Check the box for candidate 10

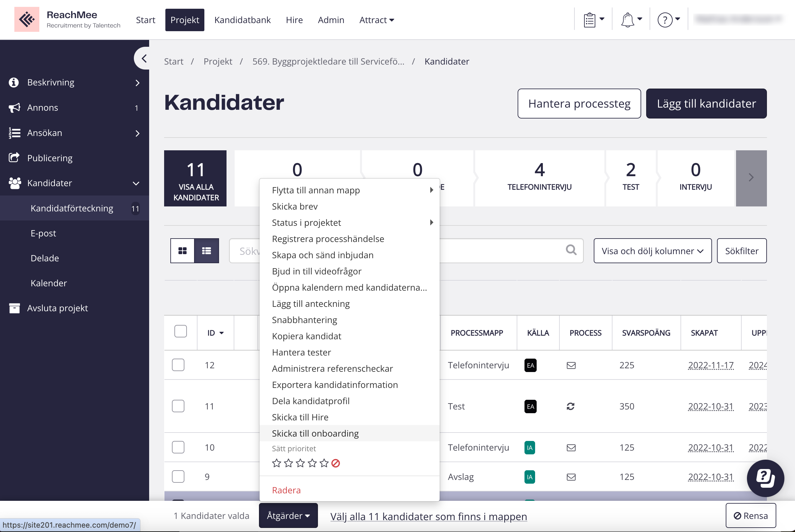point(178,447)
